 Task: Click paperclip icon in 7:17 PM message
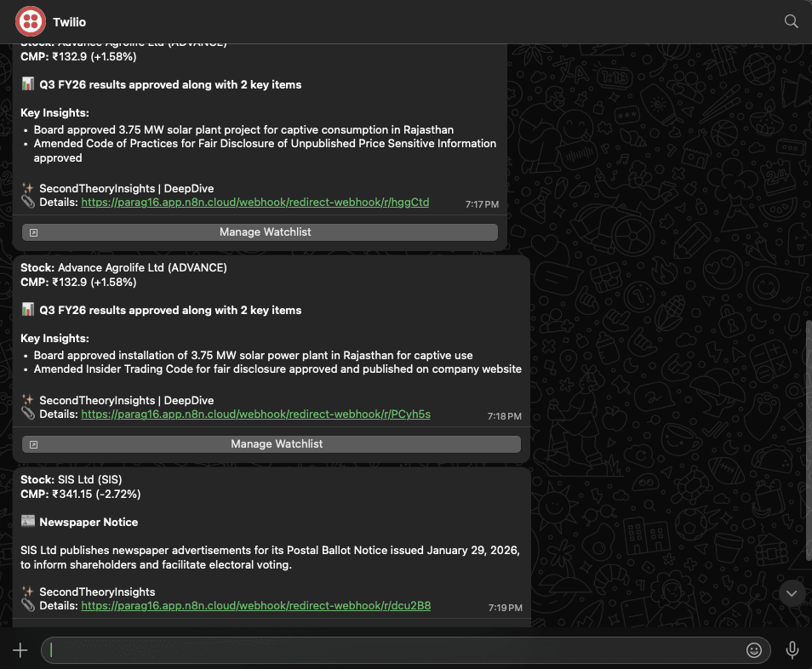coord(28,202)
